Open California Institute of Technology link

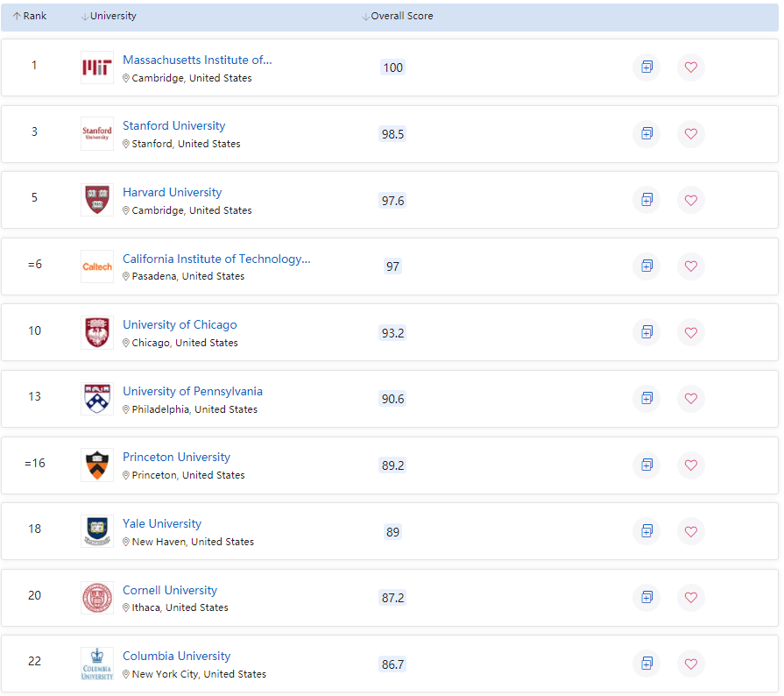click(216, 259)
